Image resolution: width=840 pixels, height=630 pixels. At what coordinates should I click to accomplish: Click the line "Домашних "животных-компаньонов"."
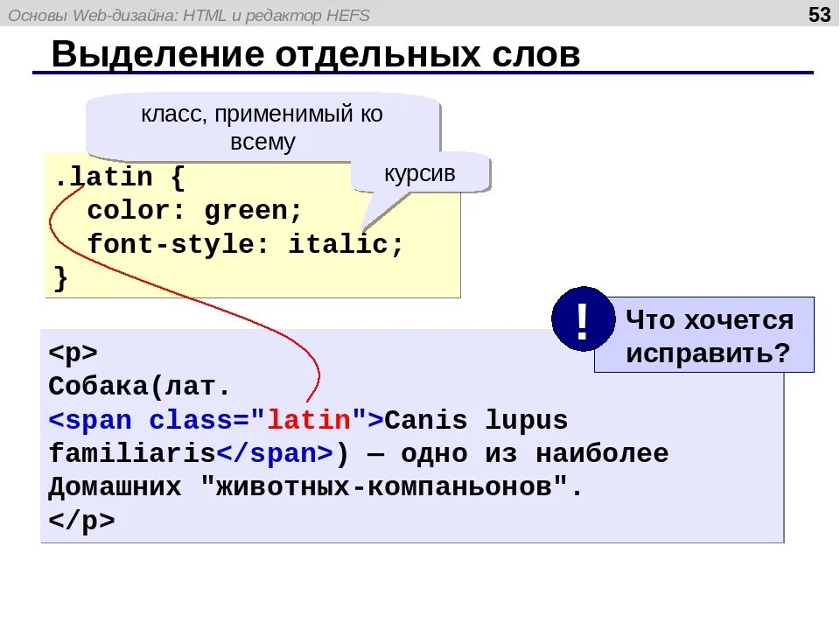[315, 486]
